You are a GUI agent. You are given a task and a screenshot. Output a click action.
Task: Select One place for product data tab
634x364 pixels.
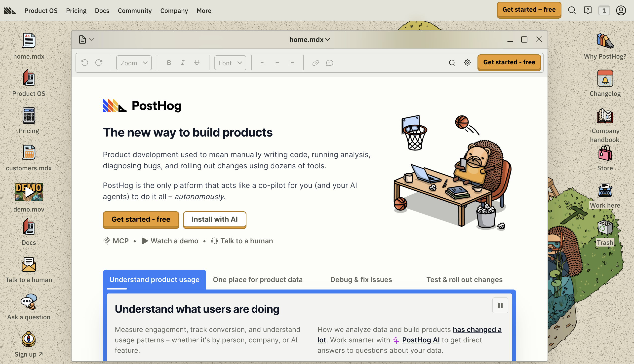point(258,280)
